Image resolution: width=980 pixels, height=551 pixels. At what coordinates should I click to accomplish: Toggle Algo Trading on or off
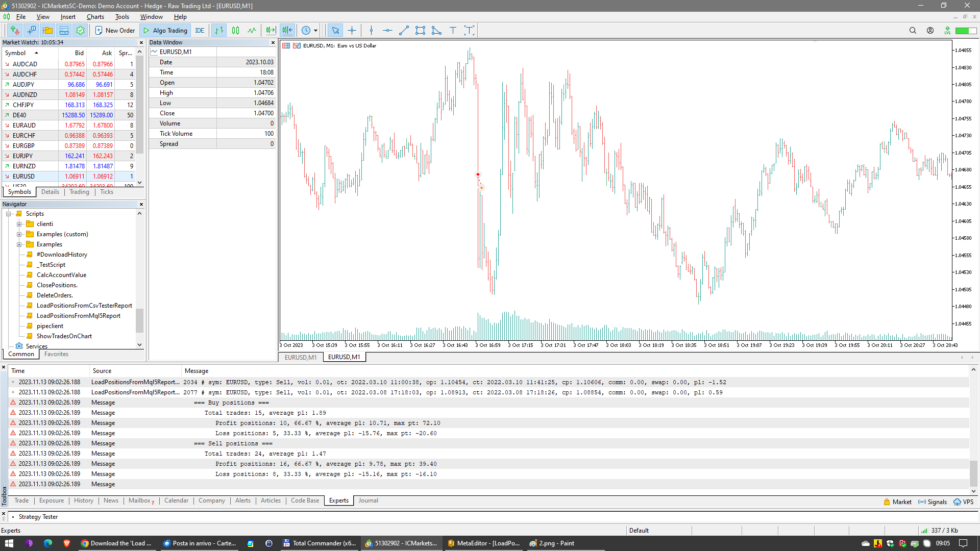click(165, 31)
